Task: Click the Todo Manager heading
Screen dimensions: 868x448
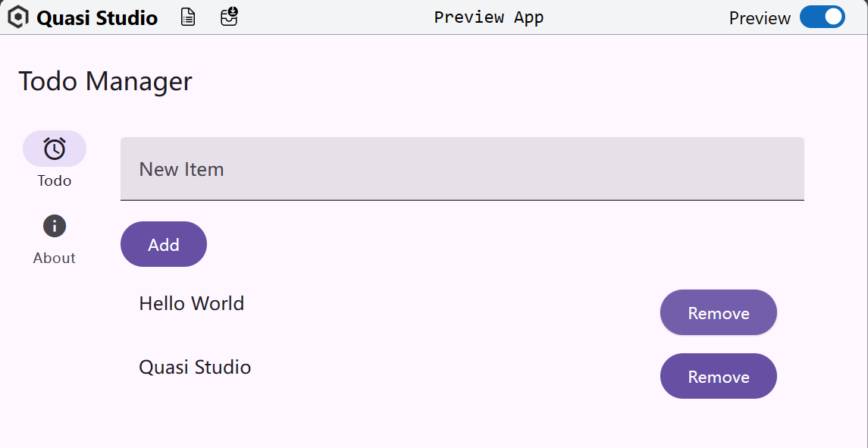Action: coord(105,81)
